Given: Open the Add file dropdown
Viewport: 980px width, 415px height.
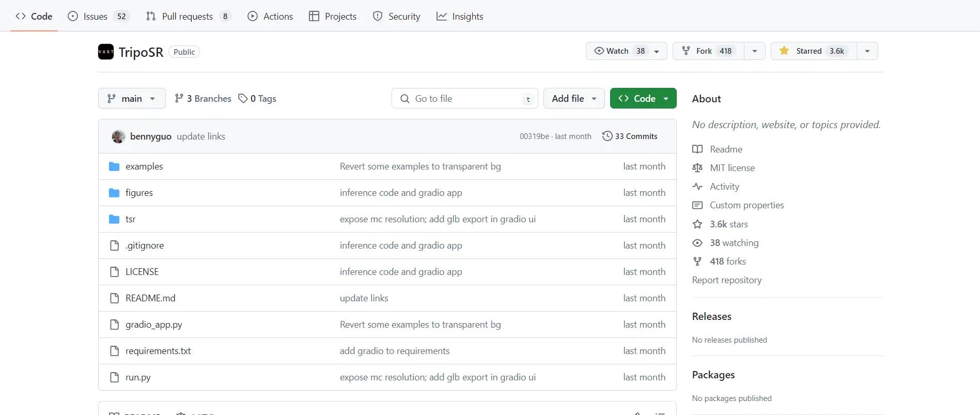Looking at the screenshot, I should [x=574, y=98].
